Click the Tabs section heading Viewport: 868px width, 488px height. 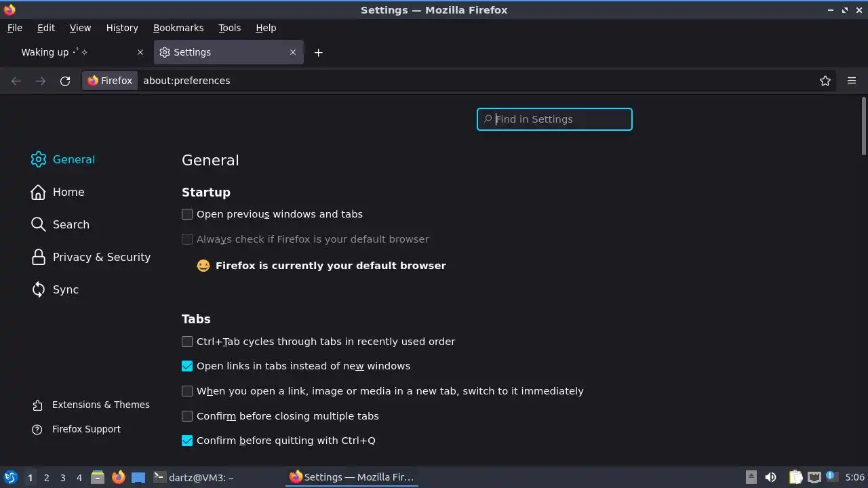pyautogui.click(x=196, y=319)
